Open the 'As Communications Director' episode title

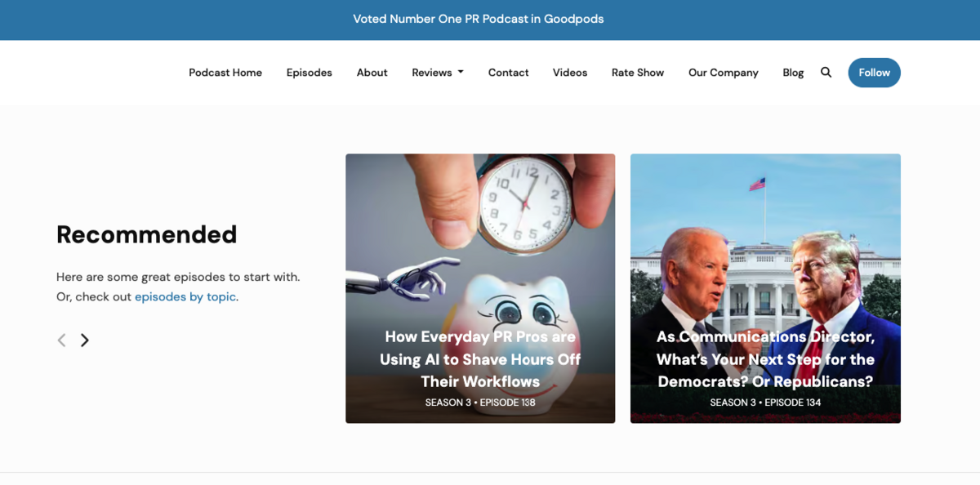click(x=765, y=359)
